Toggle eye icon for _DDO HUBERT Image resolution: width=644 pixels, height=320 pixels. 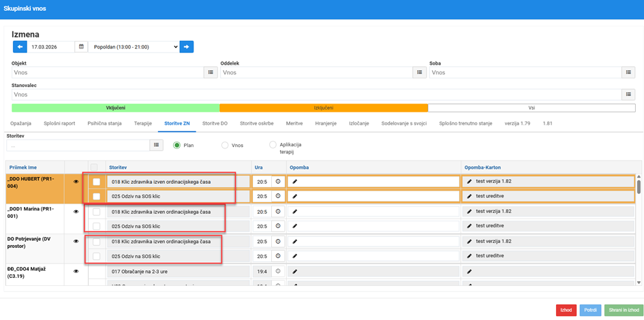[76, 181]
